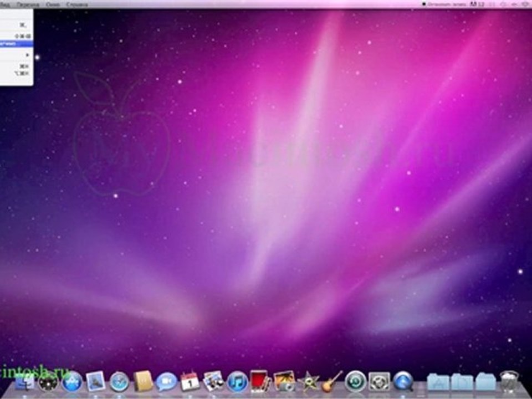Launch iChat from the Dock
The width and height of the screenshot is (532, 399).
click(x=167, y=382)
